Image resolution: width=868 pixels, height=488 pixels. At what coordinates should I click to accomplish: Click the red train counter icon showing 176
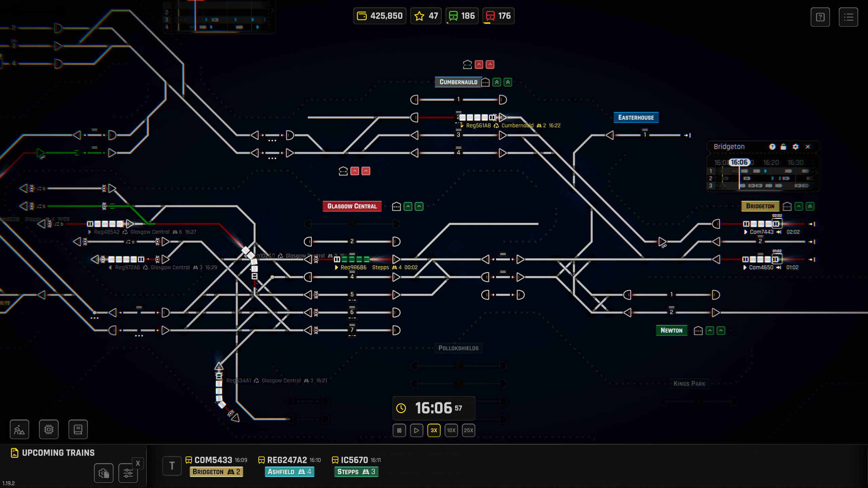490,15
